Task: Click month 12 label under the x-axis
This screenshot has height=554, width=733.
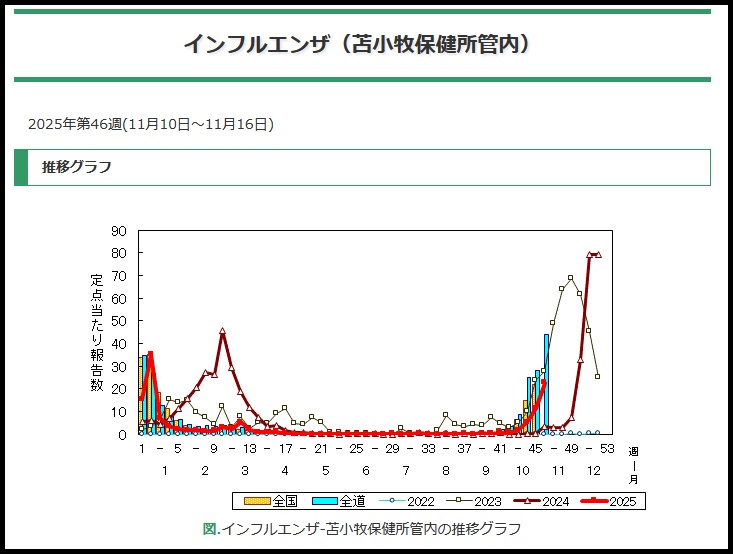Action: 593,470
